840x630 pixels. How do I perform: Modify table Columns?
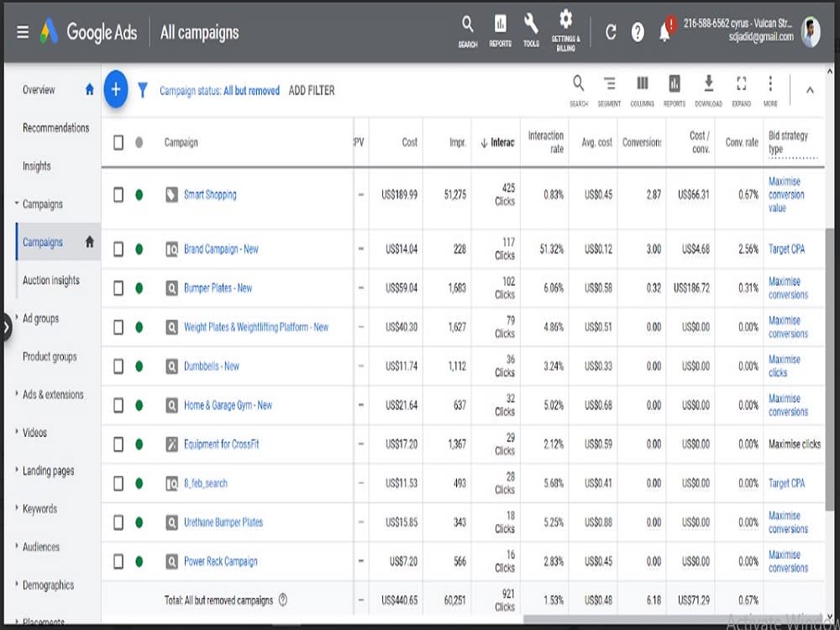(643, 90)
